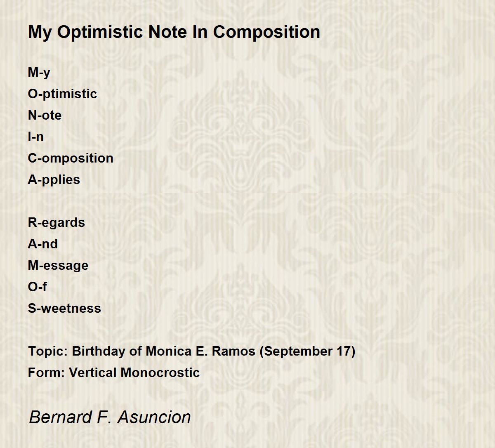The height and width of the screenshot is (448, 495).
Task: Click the line 'S-weetness'
Action: pos(64,308)
